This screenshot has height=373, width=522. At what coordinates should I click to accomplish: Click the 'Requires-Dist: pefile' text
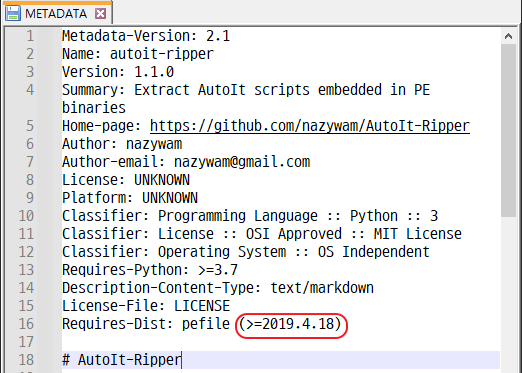tap(146, 324)
